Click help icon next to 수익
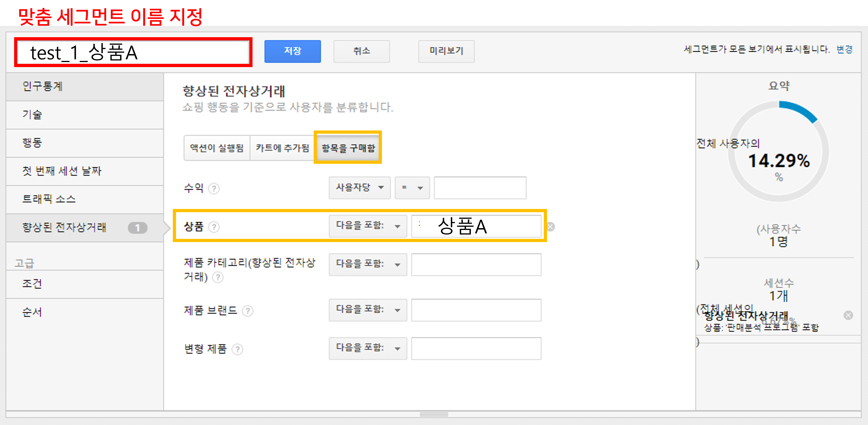The width and height of the screenshot is (868, 425). pyautogui.click(x=214, y=189)
